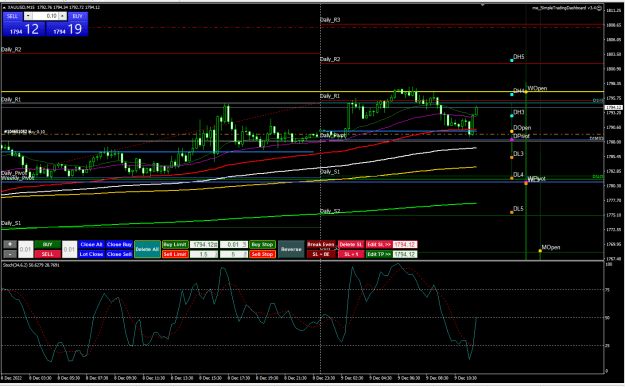Click the Reverse button
This screenshot has width=625, height=387.
(291, 249)
